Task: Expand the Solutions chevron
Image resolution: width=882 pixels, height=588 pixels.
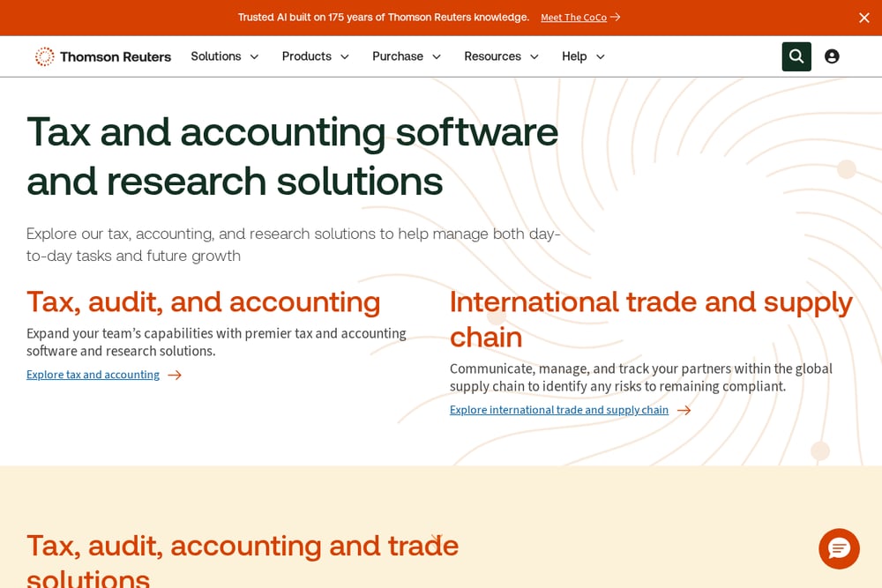Action: click(254, 56)
